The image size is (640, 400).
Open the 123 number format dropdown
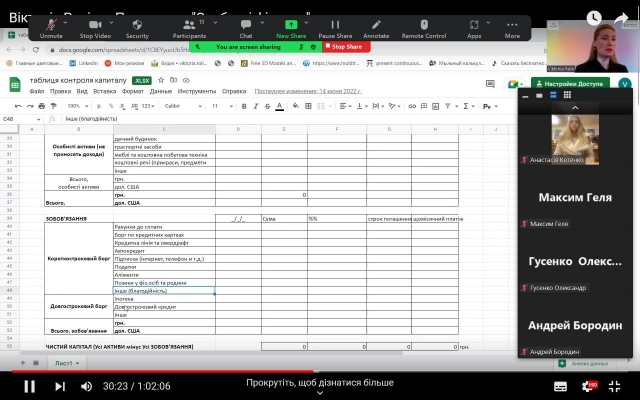[x=148, y=106]
